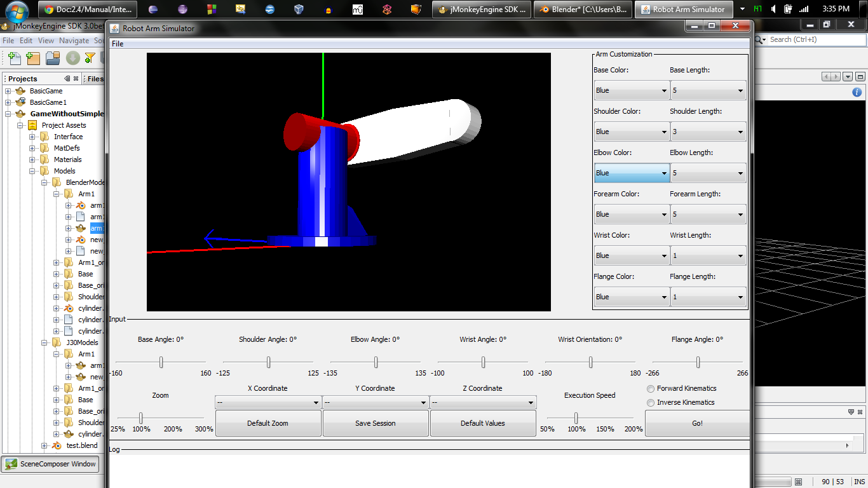Image resolution: width=868 pixels, height=488 pixels.
Task: Click the Go! button
Action: pyautogui.click(x=697, y=423)
